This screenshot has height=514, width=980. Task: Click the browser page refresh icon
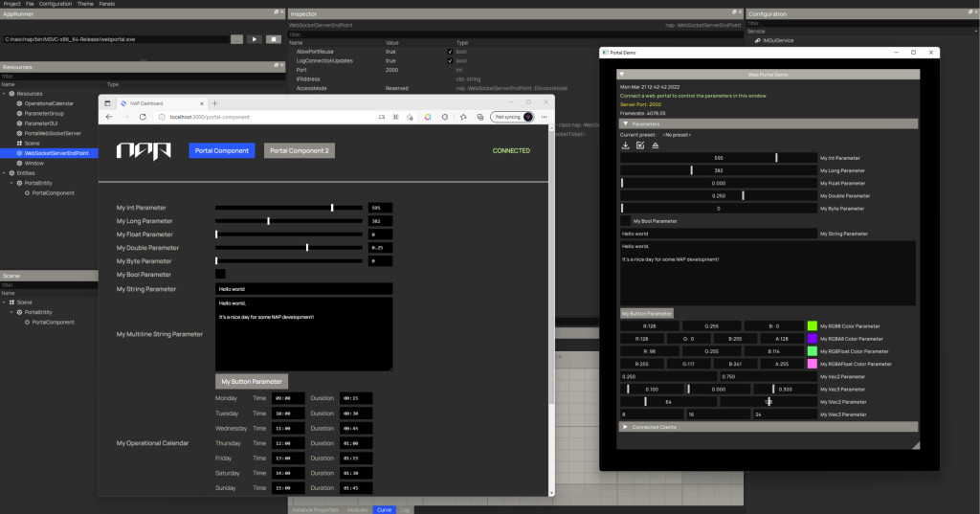(x=144, y=117)
